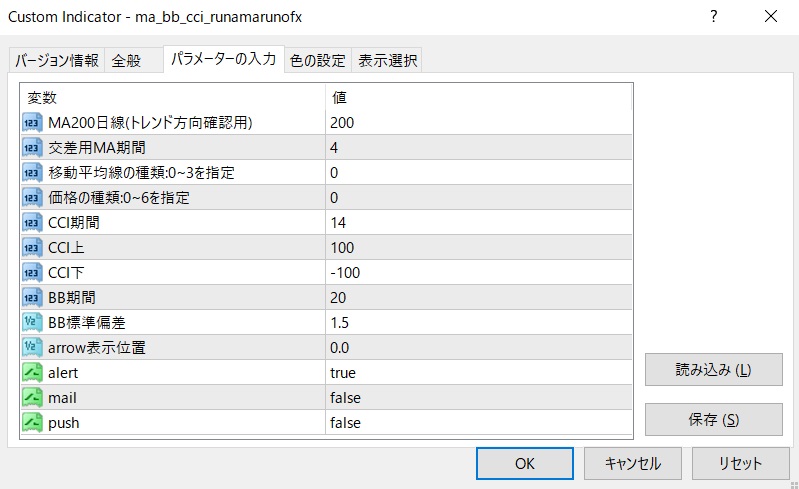
Task: Click the boolean icon beside alert
Action: (31, 373)
